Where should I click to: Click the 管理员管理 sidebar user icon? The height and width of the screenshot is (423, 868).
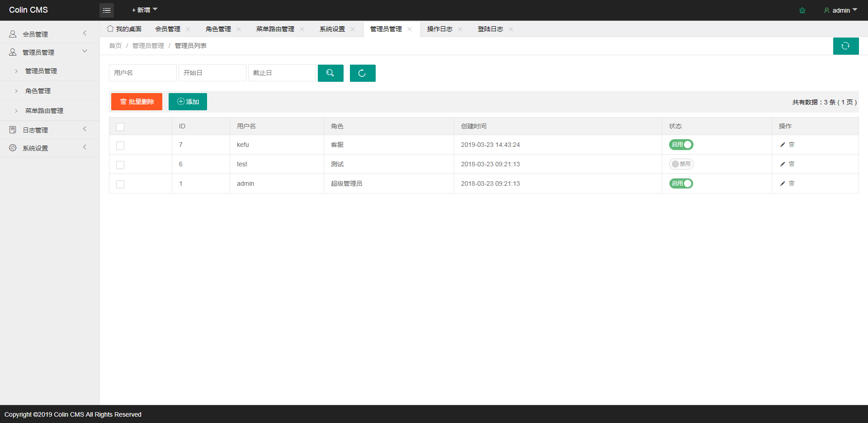(x=13, y=52)
